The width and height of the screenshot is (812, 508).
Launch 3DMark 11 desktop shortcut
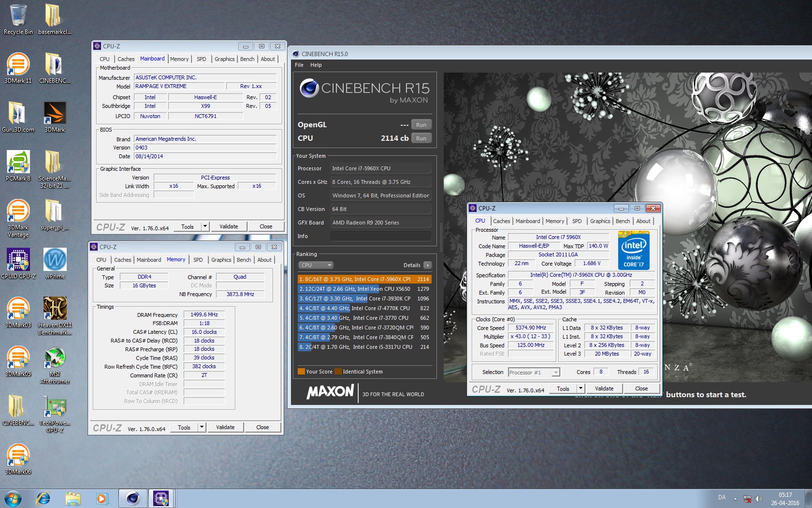tap(18, 68)
